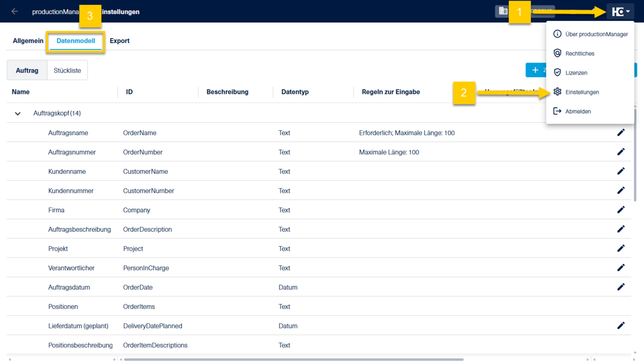
Task: Click the back arrow in header
Action: (x=14, y=11)
